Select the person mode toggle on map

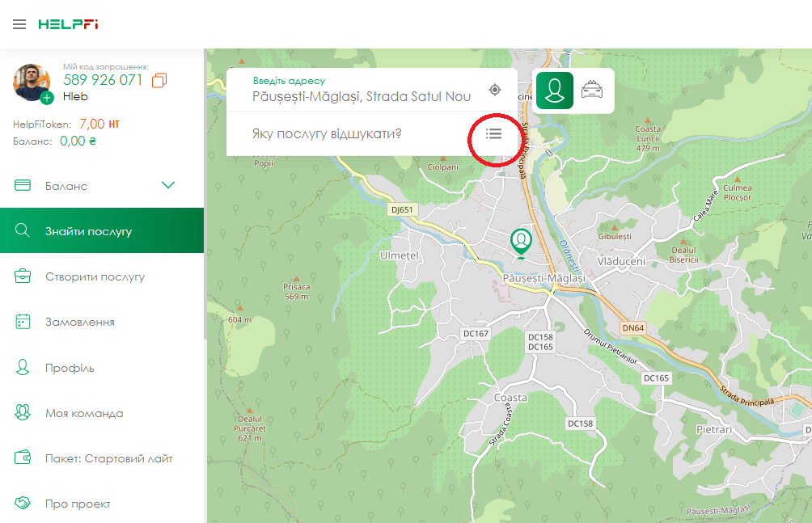[x=554, y=90]
